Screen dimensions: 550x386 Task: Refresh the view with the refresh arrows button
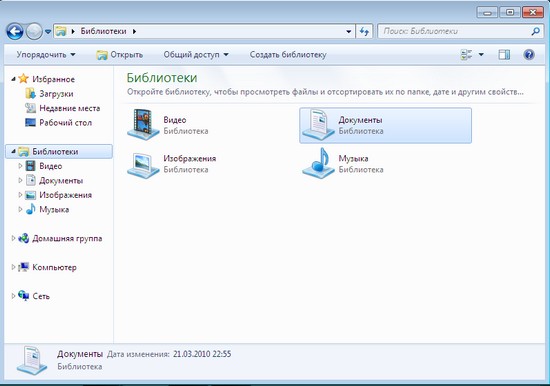364,32
